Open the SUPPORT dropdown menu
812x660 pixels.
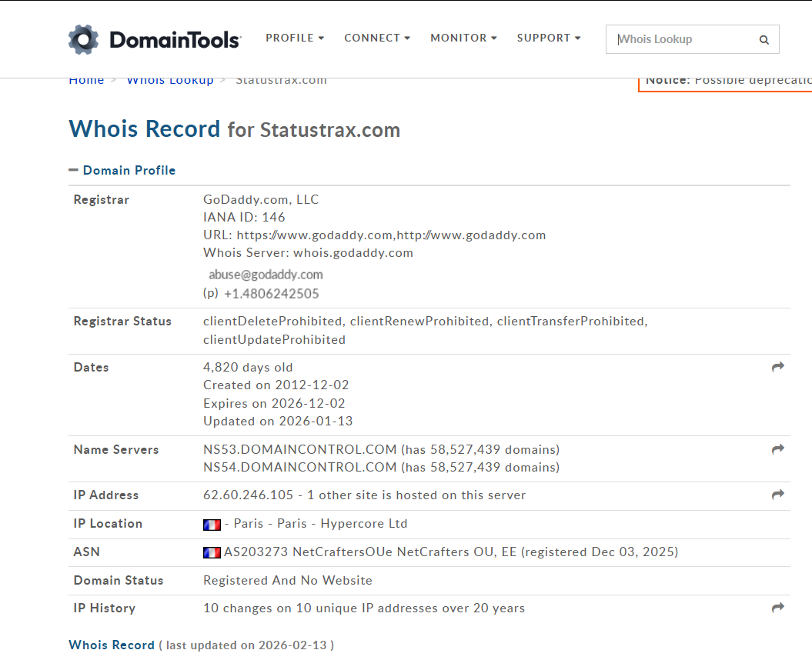point(549,38)
